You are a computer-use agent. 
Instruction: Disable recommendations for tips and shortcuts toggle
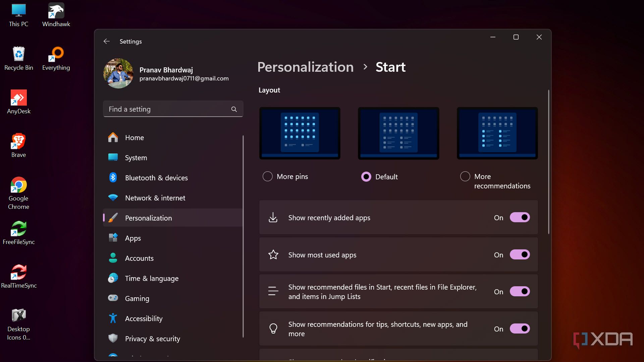pos(520,328)
